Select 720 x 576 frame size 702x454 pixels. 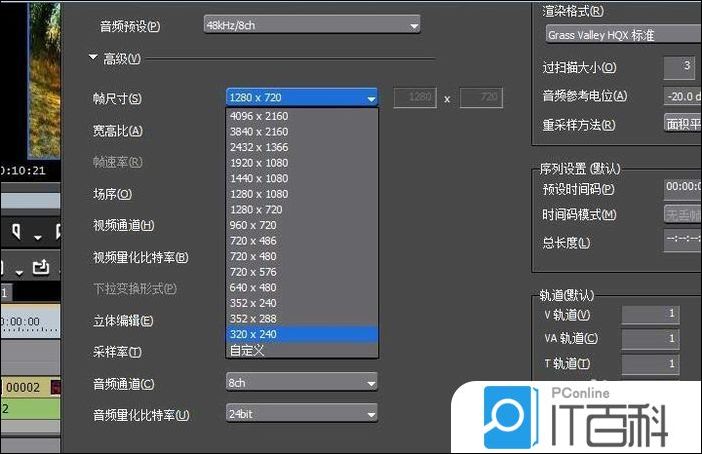[302, 272]
